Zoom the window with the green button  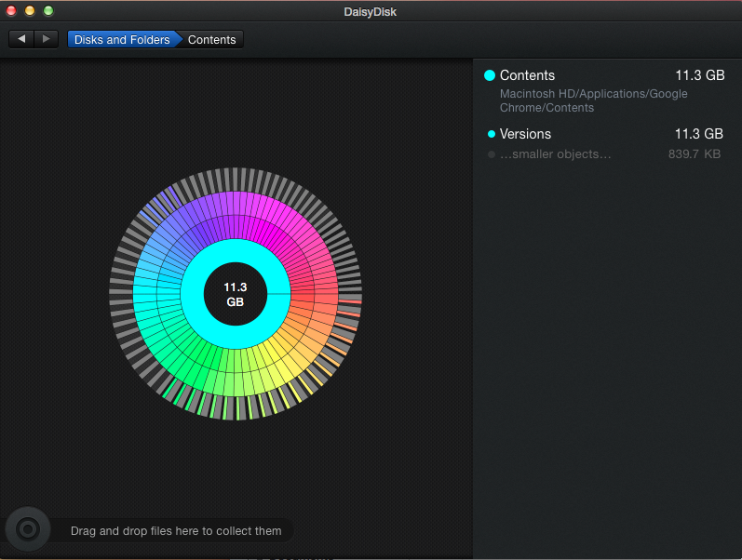coord(48,10)
